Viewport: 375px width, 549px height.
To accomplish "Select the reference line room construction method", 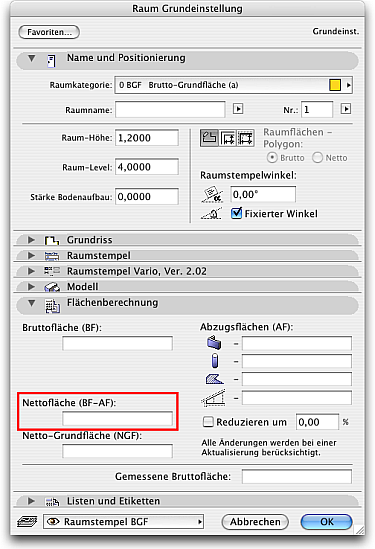I will (x=246, y=138).
